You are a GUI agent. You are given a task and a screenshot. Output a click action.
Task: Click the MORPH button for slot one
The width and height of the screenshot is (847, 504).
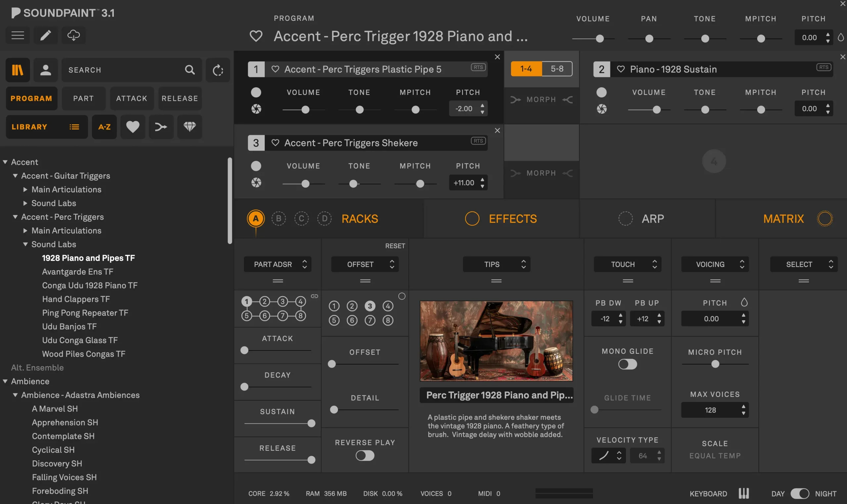(541, 99)
